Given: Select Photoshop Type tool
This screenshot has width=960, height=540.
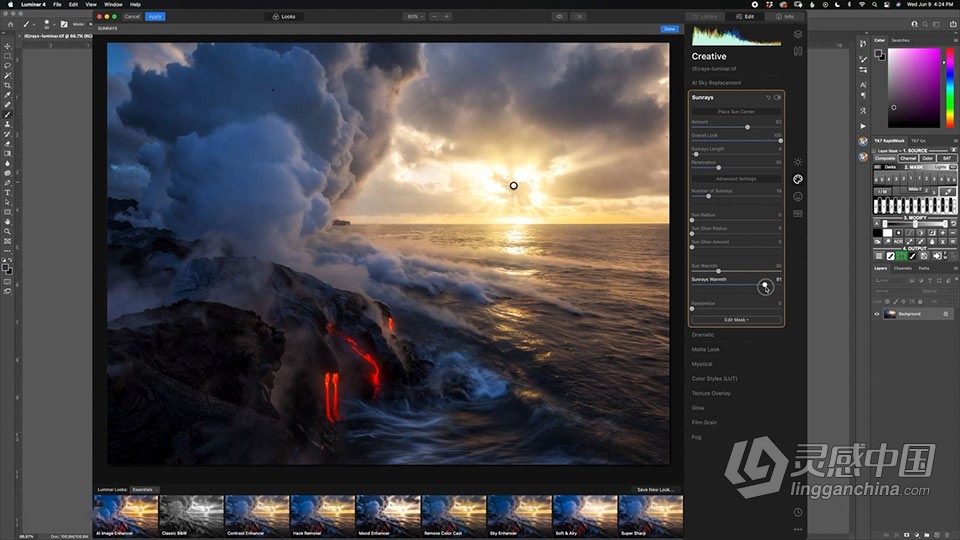Looking at the screenshot, I should click(7, 192).
